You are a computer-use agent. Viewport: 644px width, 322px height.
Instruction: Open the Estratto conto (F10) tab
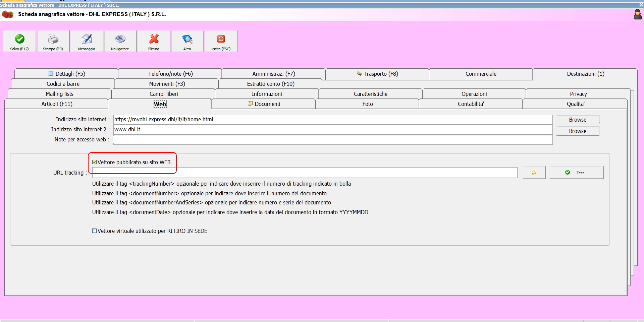(x=271, y=84)
